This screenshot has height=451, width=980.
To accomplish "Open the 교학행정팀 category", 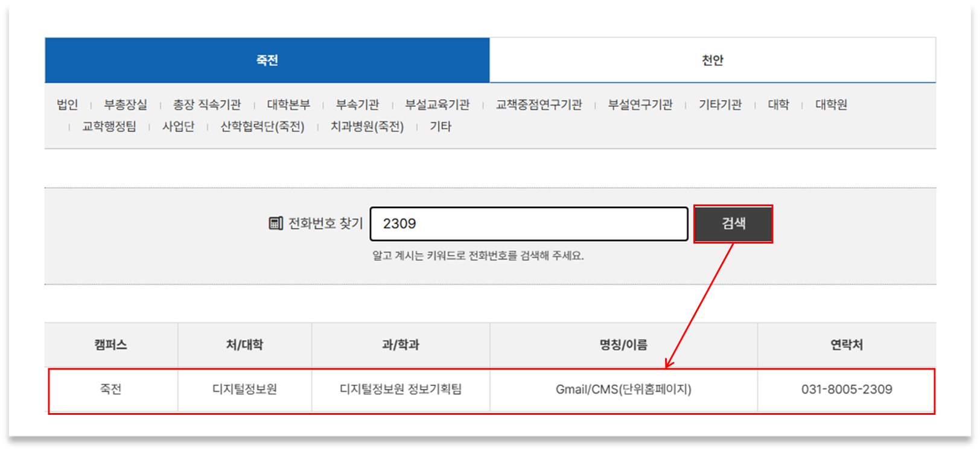I will coord(109,127).
